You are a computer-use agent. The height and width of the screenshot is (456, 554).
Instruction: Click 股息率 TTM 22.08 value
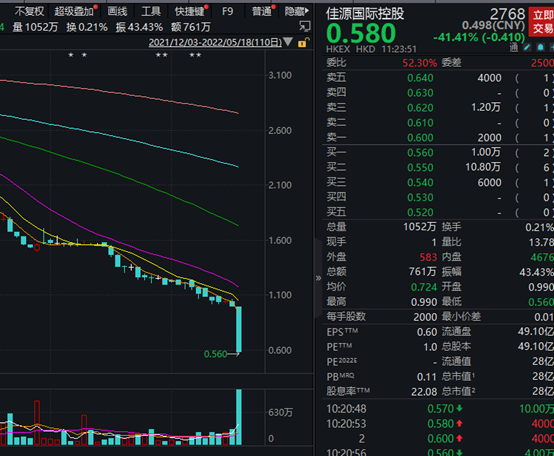click(x=424, y=392)
